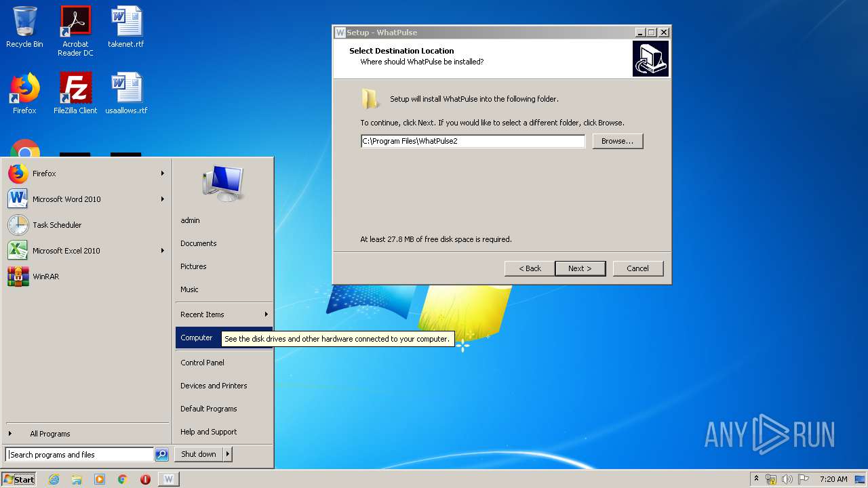This screenshot has height=488, width=868.
Task: Expand Microsoft Word 2010 jump list arrow
Action: [x=163, y=199]
